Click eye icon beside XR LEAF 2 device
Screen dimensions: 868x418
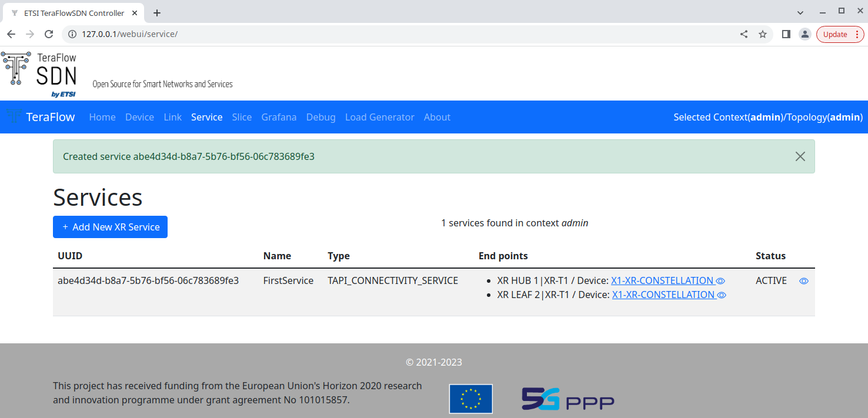coord(722,295)
